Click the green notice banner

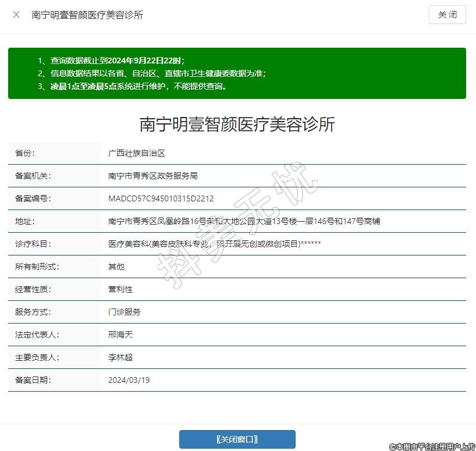pos(237,73)
